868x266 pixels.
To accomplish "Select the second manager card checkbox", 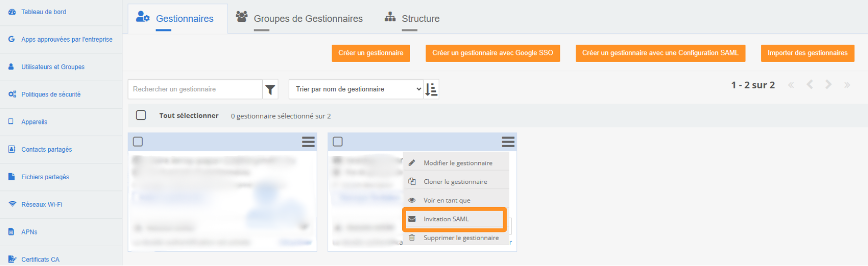I will (338, 142).
